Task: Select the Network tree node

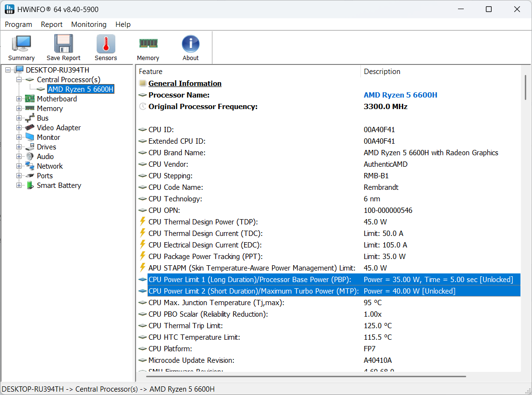Action: coord(49,166)
